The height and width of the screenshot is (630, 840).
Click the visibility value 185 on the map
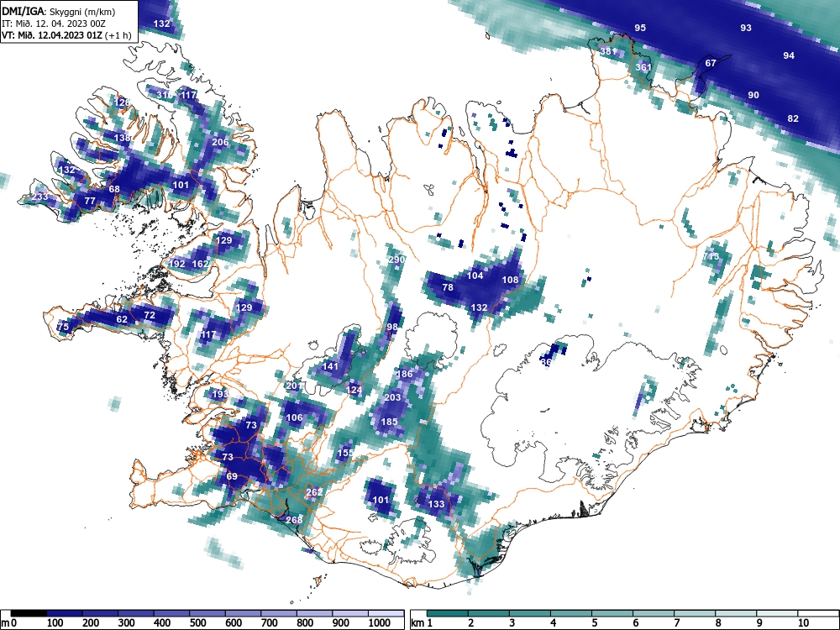coord(389,422)
